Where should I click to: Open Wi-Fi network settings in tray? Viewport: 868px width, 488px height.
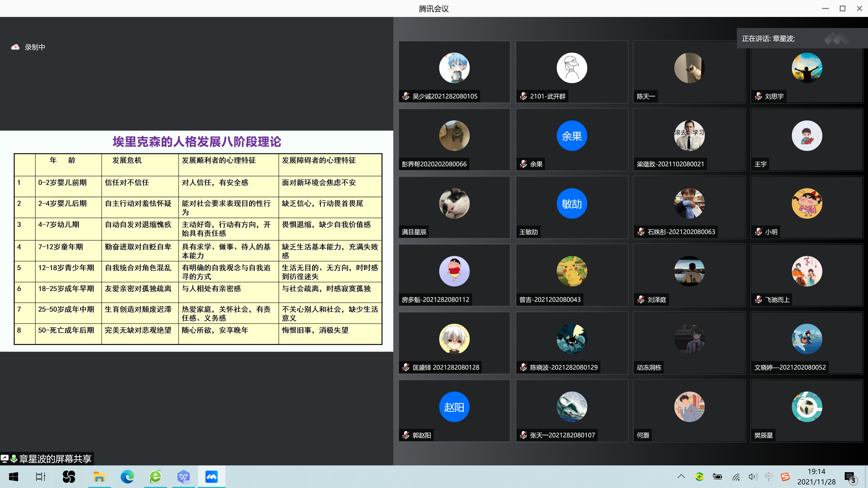[x=736, y=476]
